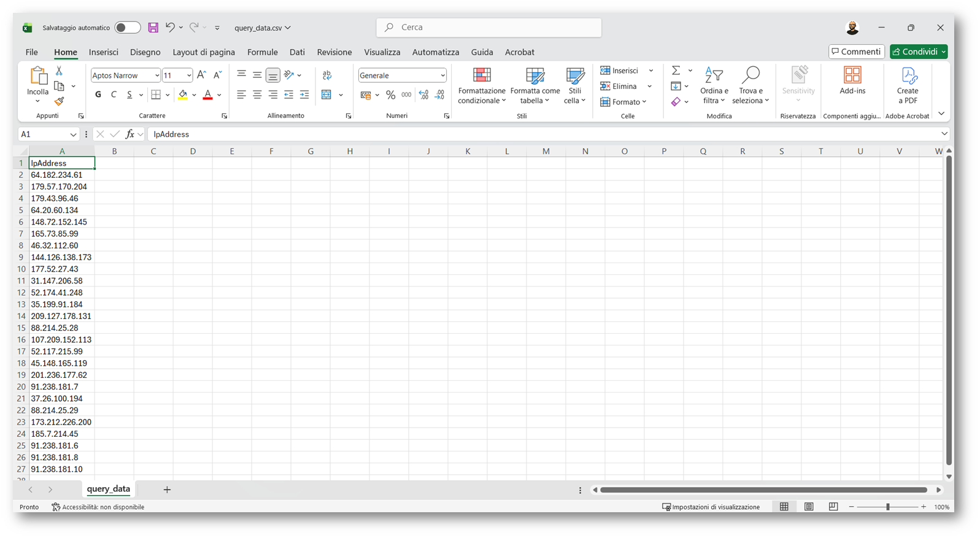Screen dimensions: 980x538
Task: Open the Formule ribbon tab
Action: coord(262,52)
